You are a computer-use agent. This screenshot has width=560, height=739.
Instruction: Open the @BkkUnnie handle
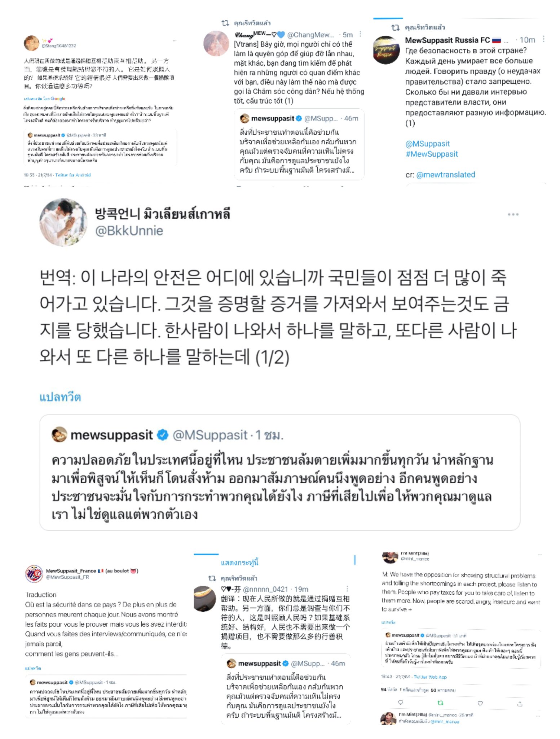pos(129,231)
